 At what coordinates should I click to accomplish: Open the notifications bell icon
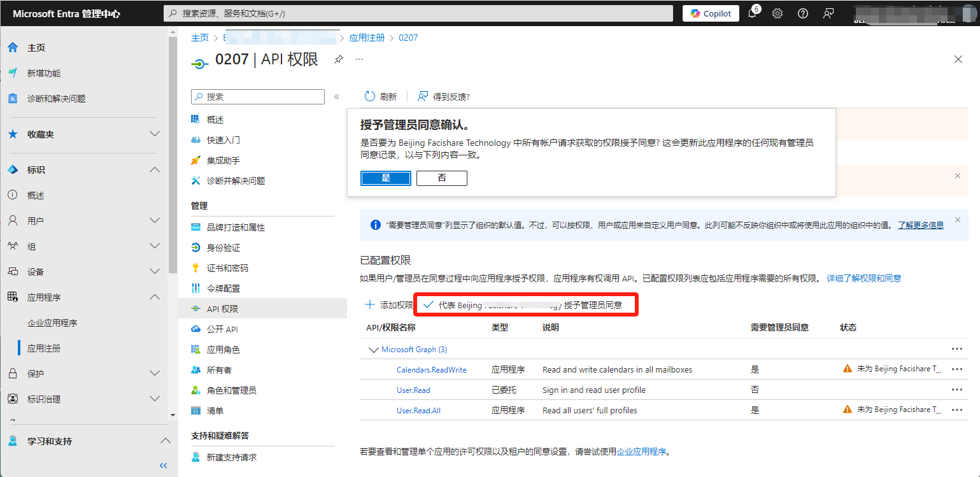pyautogui.click(x=752, y=13)
